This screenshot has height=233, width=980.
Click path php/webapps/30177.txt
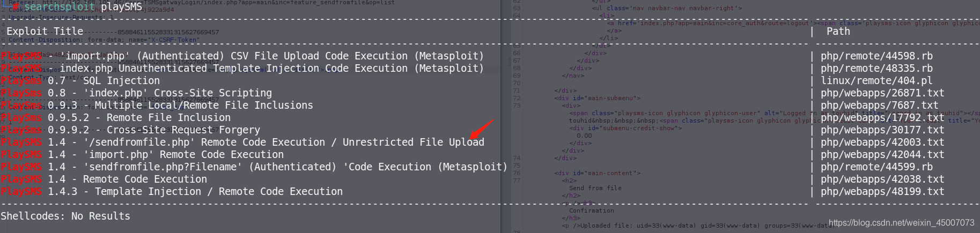pyautogui.click(x=882, y=130)
